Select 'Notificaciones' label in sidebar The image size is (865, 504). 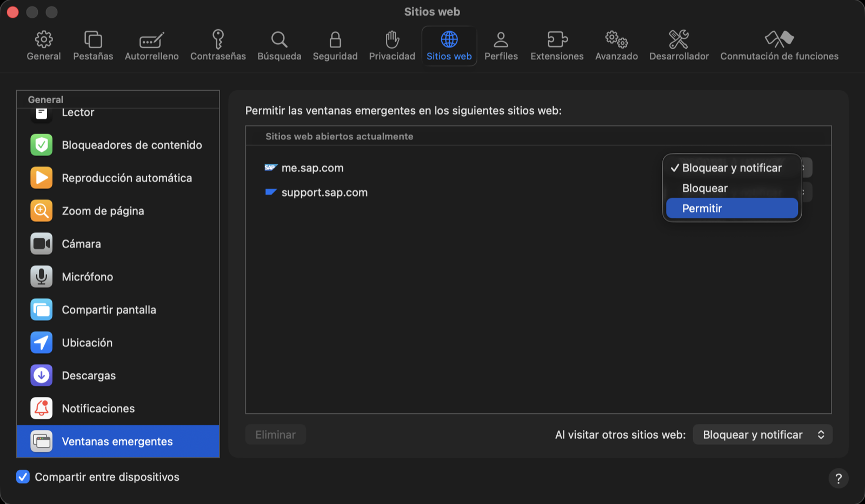(x=98, y=408)
